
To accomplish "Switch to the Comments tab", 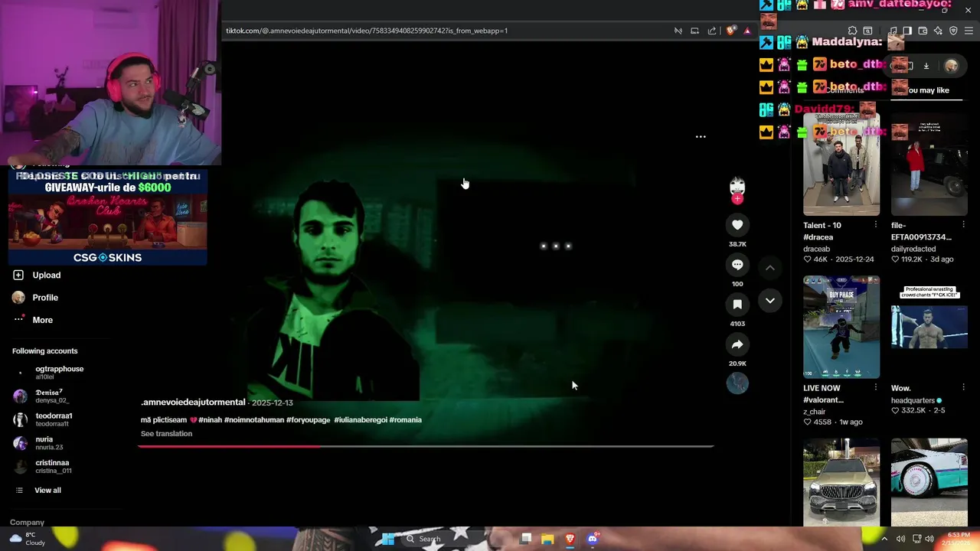I will coord(844,90).
